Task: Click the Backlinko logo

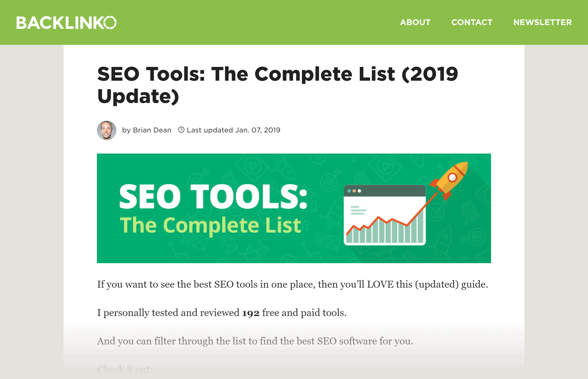Action: coord(66,23)
